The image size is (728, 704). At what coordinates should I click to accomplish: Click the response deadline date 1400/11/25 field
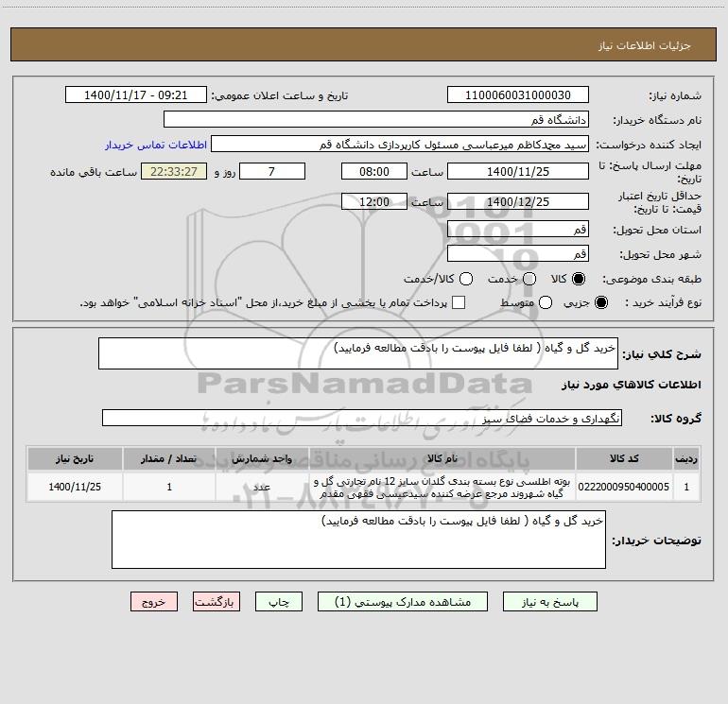tap(518, 171)
